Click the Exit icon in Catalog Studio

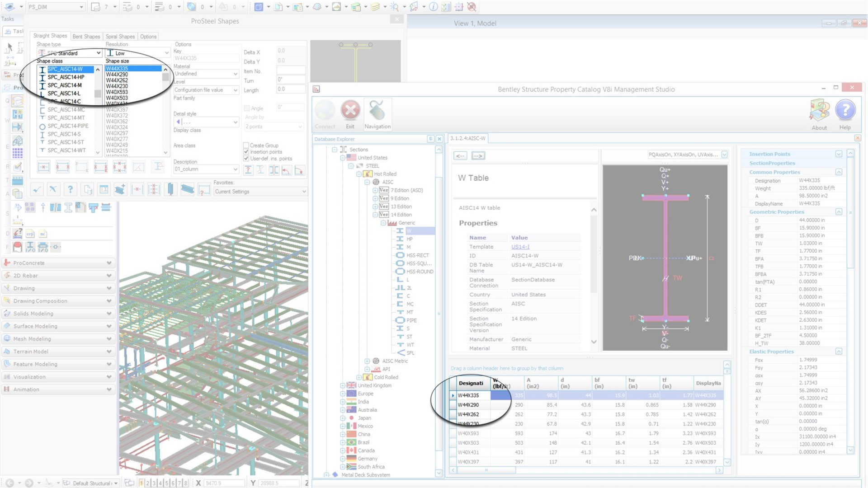pos(350,110)
